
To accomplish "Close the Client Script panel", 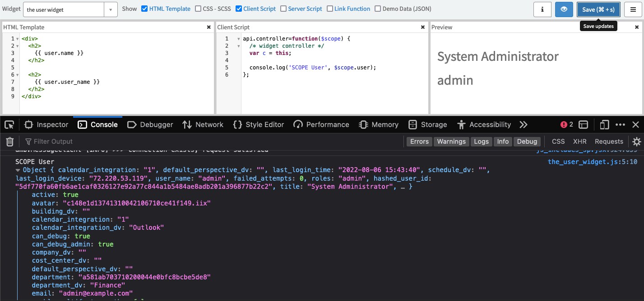I will point(423,27).
